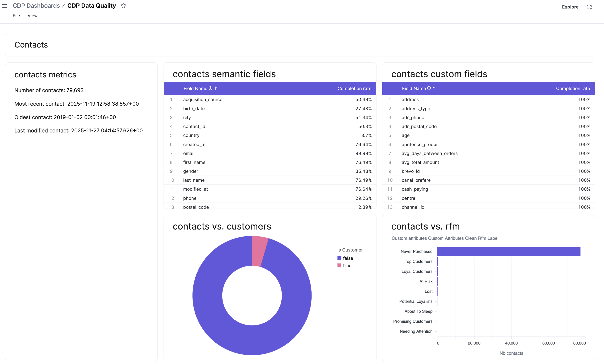Click the sort arrow in custom fields header
The height and width of the screenshot is (364, 604).
435,88
